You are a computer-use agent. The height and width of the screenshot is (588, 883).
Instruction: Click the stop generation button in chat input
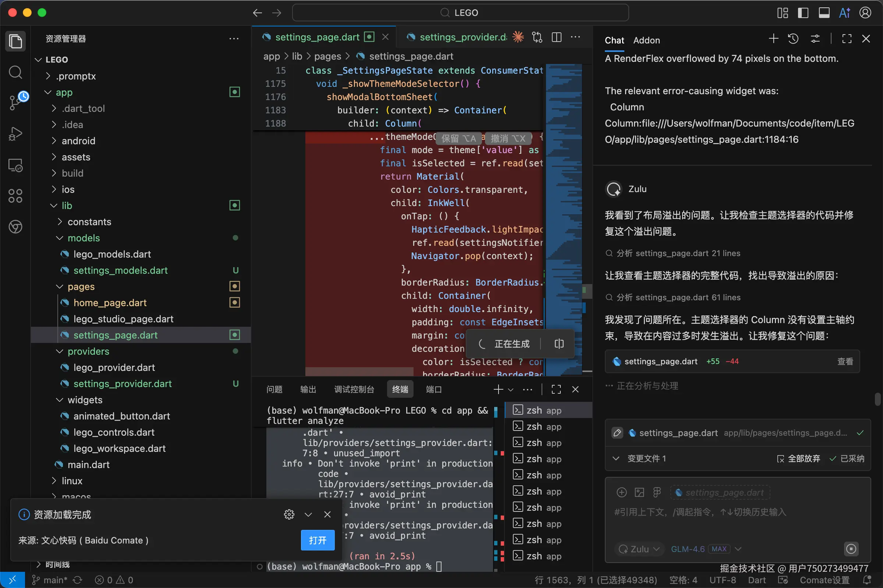(x=851, y=549)
